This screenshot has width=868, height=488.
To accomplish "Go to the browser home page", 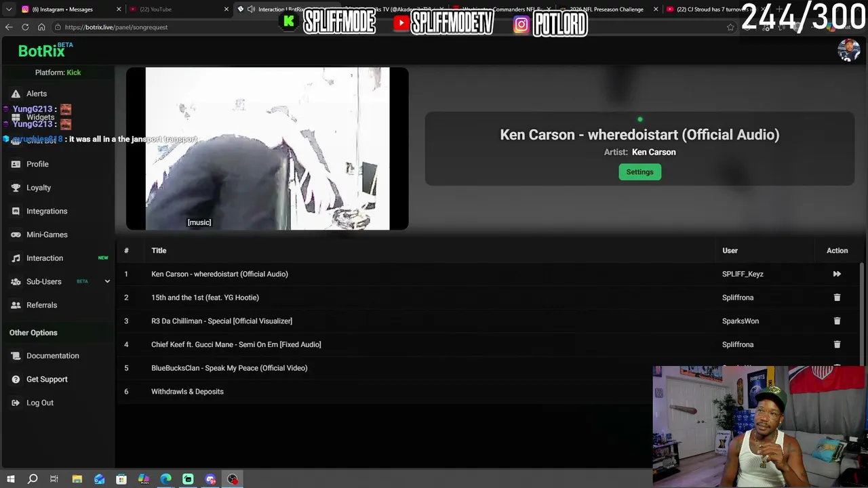I will click(41, 27).
